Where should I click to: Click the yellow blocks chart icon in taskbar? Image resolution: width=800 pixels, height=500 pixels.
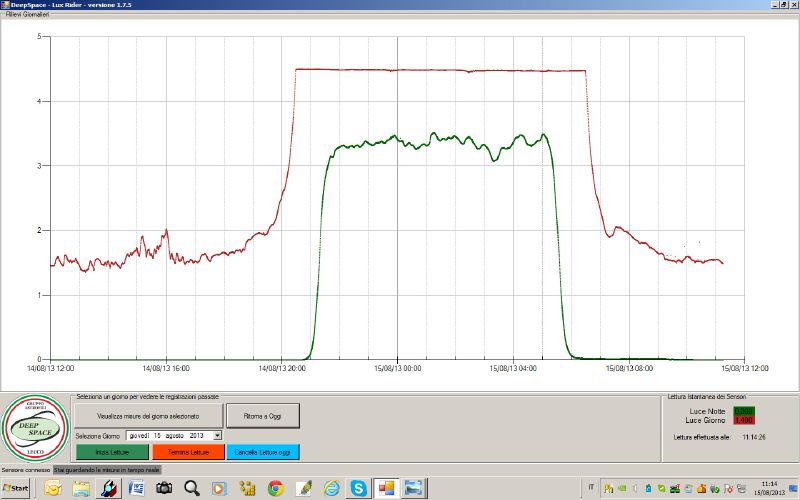click(247, 488)
